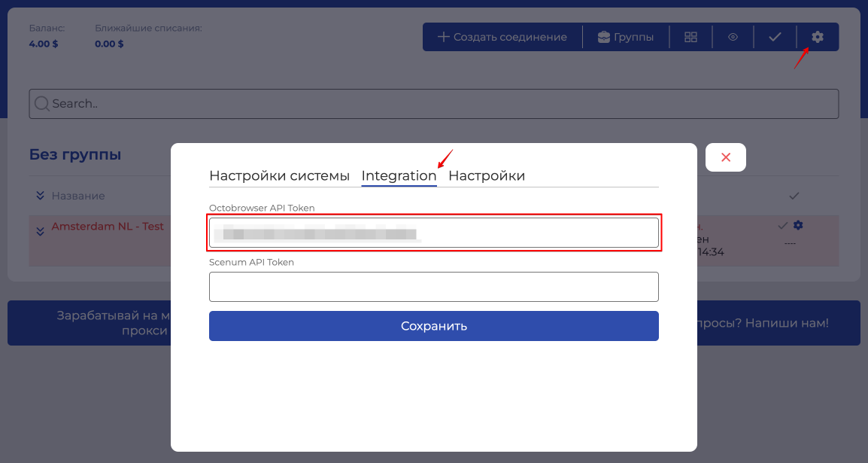Close the settings dialog with red X

(725, 157)
